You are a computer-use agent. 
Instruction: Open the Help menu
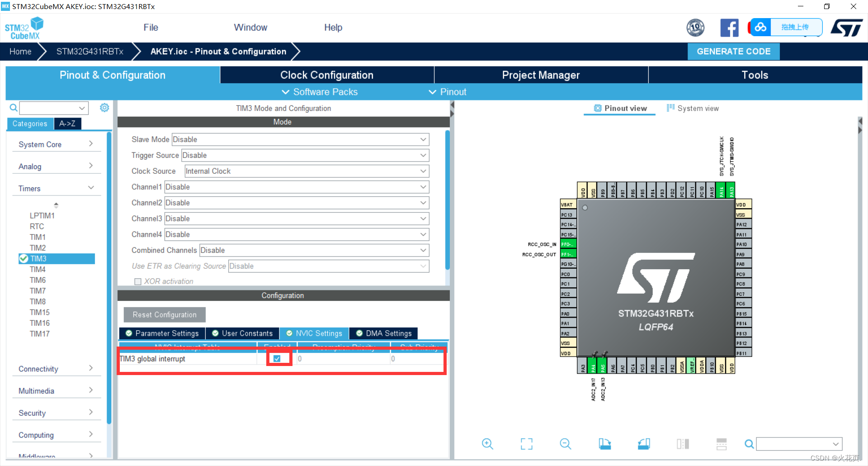(x=333, y=28)
